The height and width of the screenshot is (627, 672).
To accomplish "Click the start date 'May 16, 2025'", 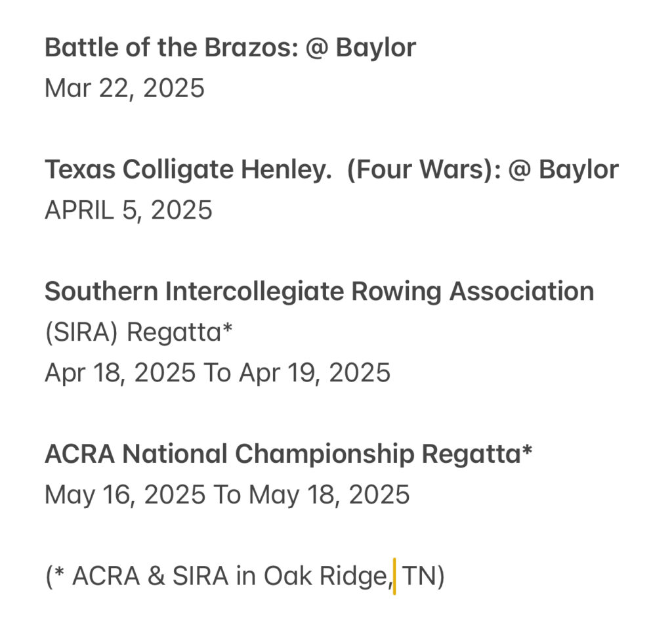I will click(125, 494).
